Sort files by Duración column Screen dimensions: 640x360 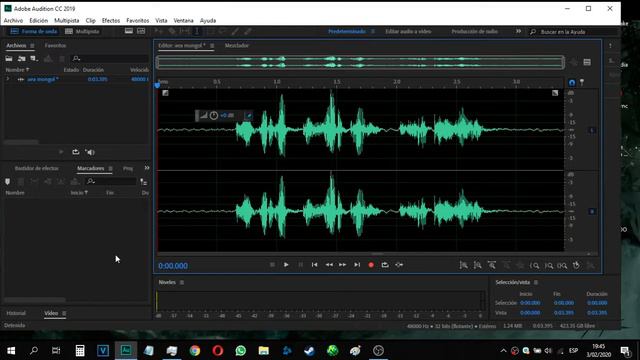click(x=93, y=70)
